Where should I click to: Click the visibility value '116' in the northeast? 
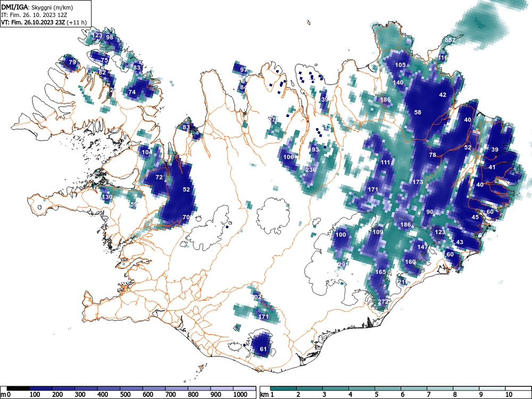pos(443,57)
